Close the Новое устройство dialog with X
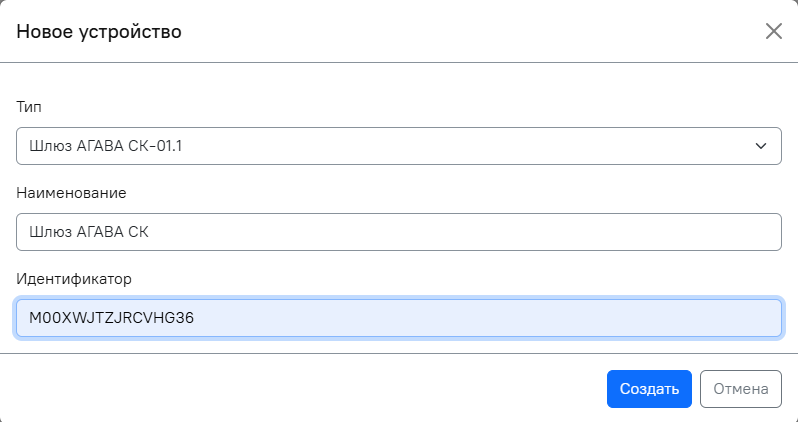 773,31
